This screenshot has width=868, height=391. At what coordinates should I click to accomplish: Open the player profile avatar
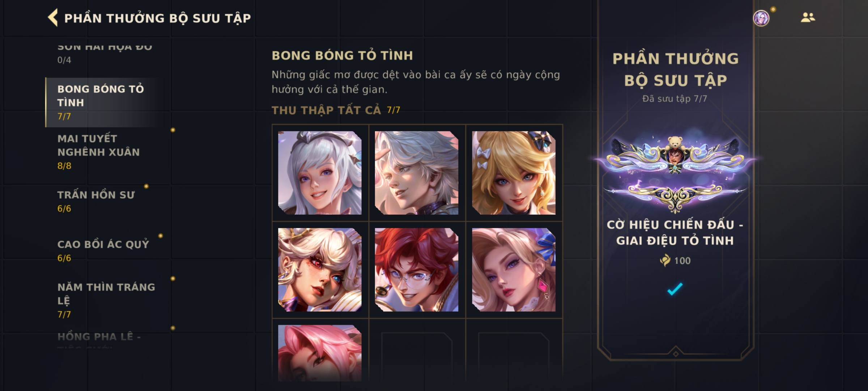761,18
